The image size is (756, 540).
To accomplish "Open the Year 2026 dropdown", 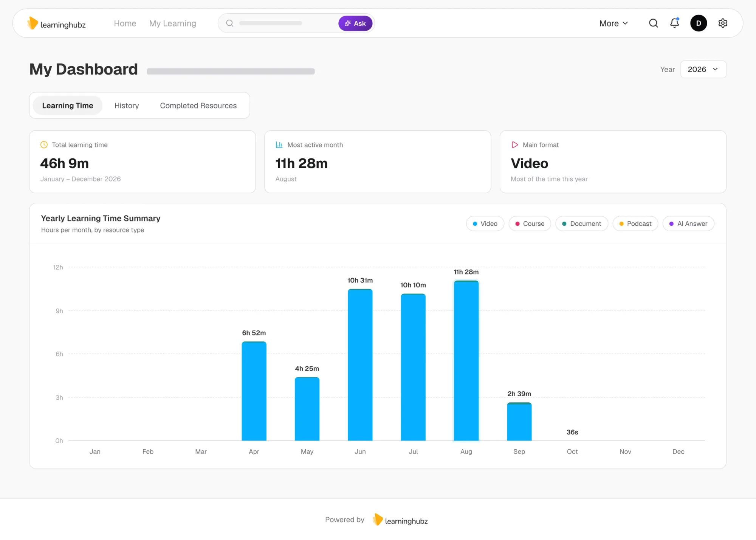I will click(x=703, y=69).
